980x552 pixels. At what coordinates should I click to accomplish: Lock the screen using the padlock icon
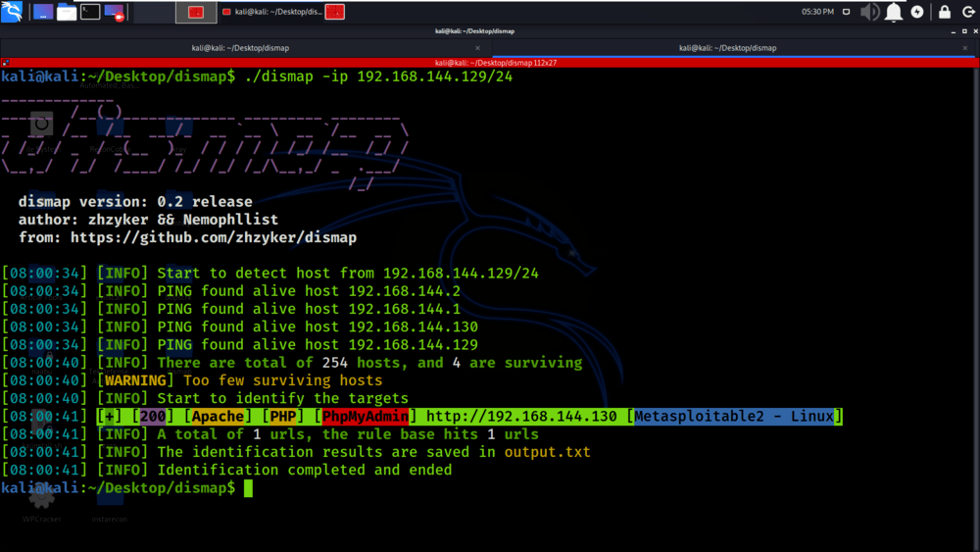pyautogui.click(x=945, y=12)
